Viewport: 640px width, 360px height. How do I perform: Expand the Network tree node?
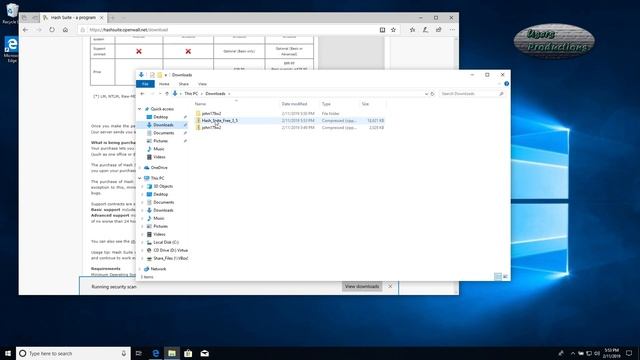click(140, 269)
